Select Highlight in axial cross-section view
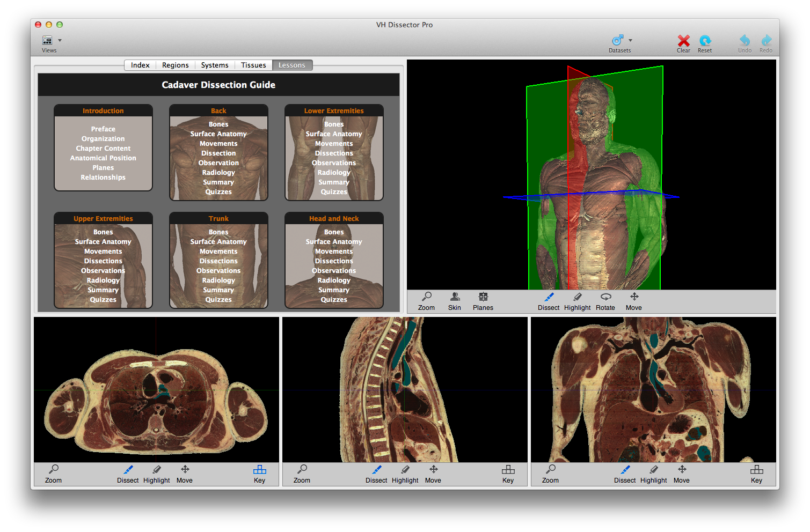This screenshot has width=810, height=532. pos(157,474)
